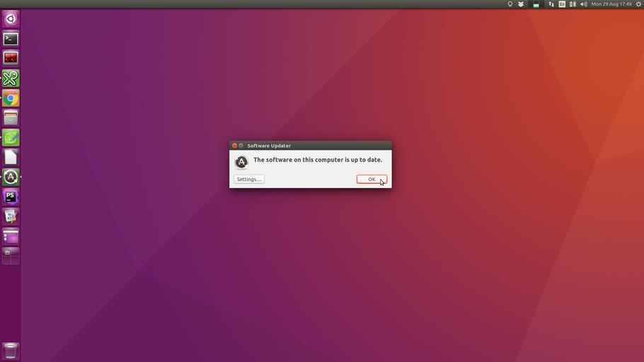Show the calendar from the clock
The width and height of the screenshot is (644, 362).
coord(611,4)
